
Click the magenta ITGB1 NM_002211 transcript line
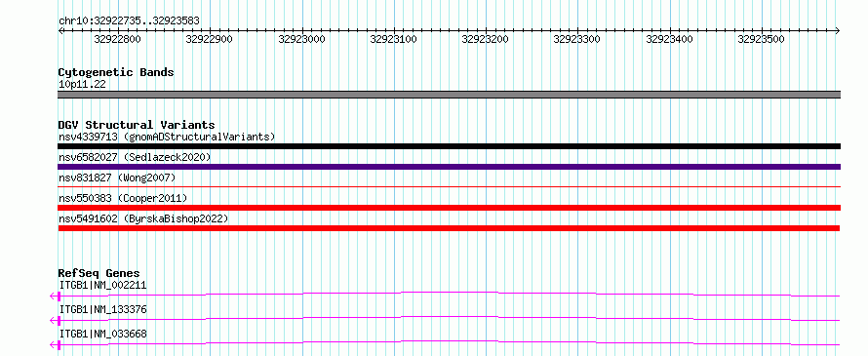coord(449,294)
